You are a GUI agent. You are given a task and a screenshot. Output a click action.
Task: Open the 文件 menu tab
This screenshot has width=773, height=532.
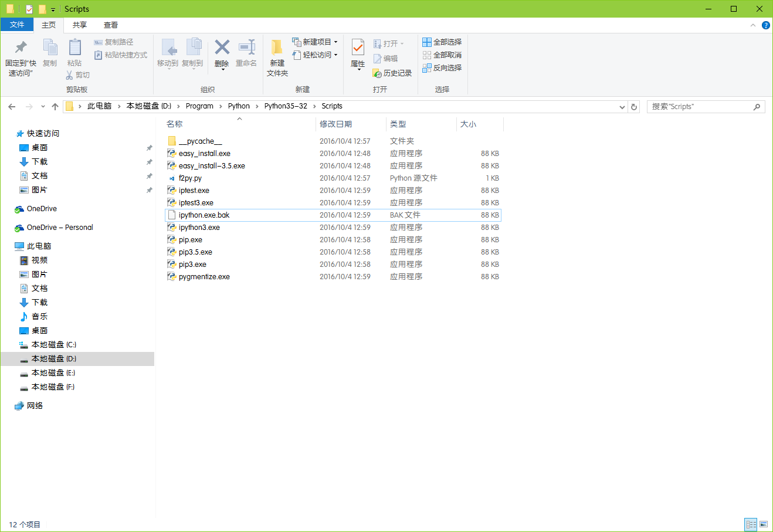tap(17, 25)
